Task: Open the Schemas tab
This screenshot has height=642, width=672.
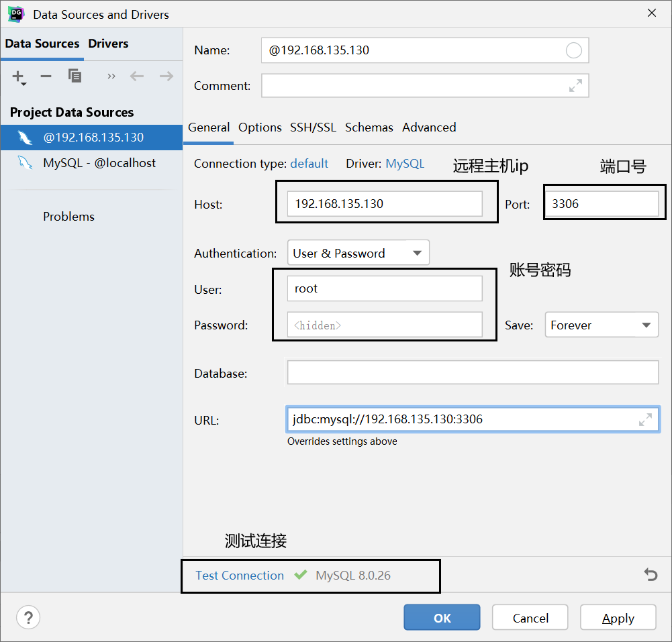Action: tap(369, 127)
